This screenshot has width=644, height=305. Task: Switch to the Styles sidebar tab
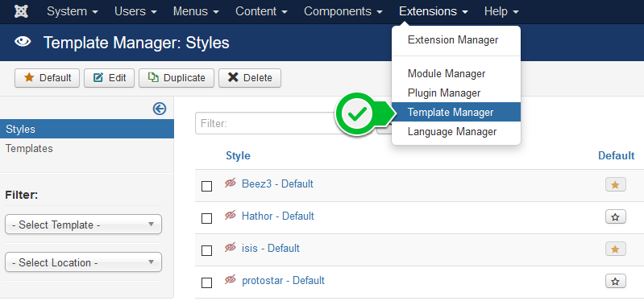coord(87,129)
